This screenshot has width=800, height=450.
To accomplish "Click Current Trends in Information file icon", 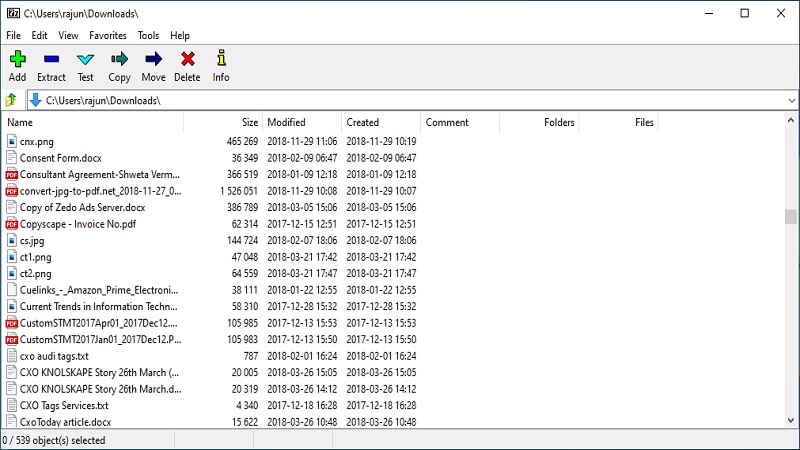I will coord(12,306).
